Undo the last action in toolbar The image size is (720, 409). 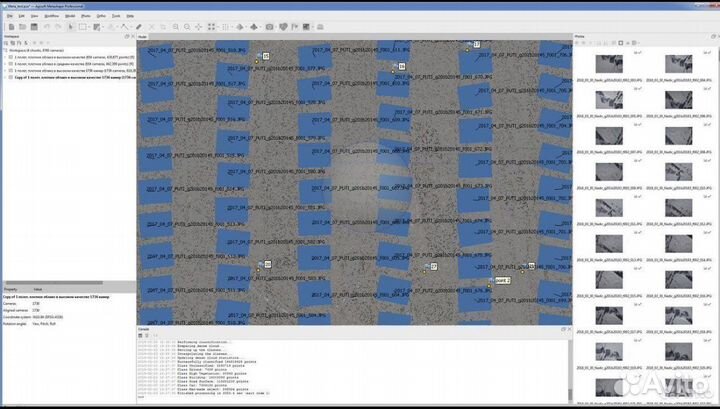(x=46, y=27)
